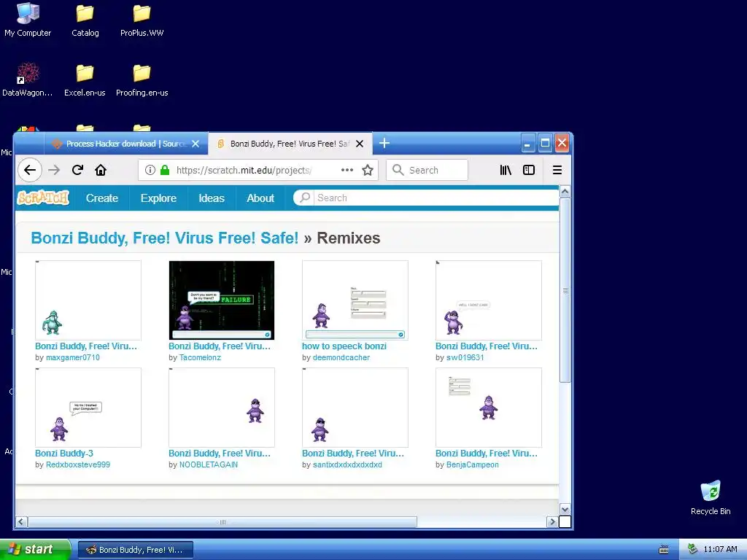This screenshot has width=747, height=560.
Task: Open a new tab with the plus icon
Action: 384,144
